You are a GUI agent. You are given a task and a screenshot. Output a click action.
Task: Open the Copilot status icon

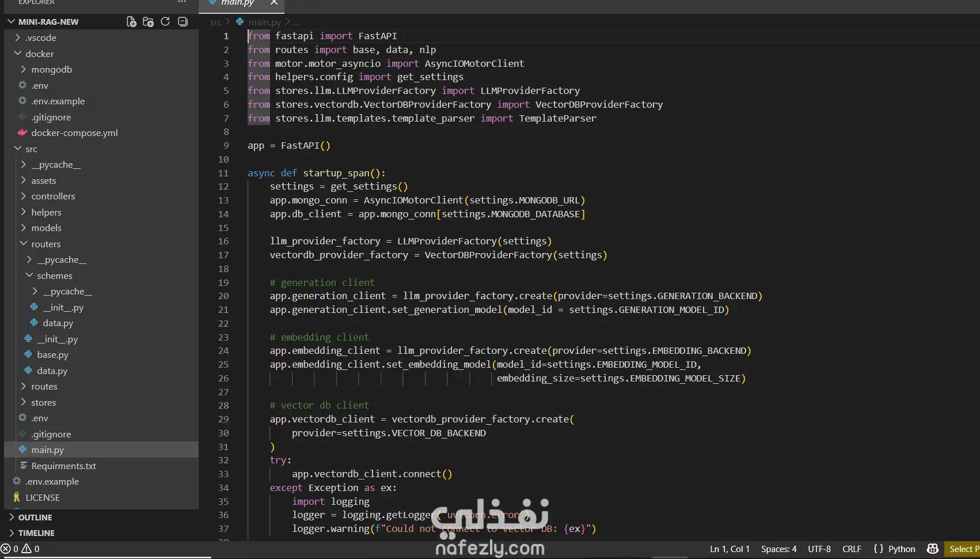click(x=933, y=549)
